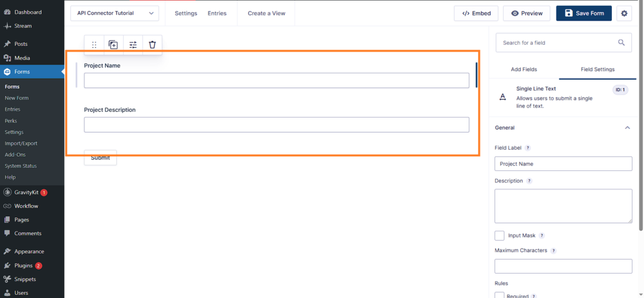Duplicate the selected field with the copy icon
Screen dimensions: 644x298
point(113,45)
